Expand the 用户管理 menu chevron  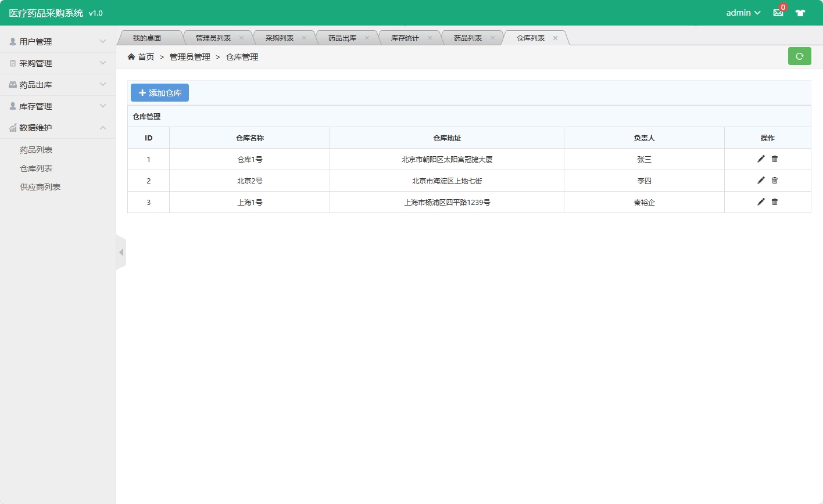(x=103, y=41)
